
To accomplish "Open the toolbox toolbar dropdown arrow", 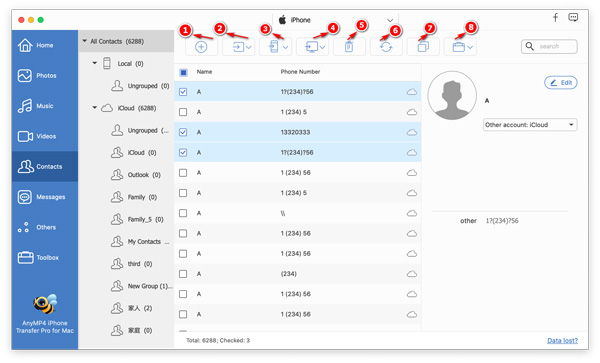I will click(470, 47).
